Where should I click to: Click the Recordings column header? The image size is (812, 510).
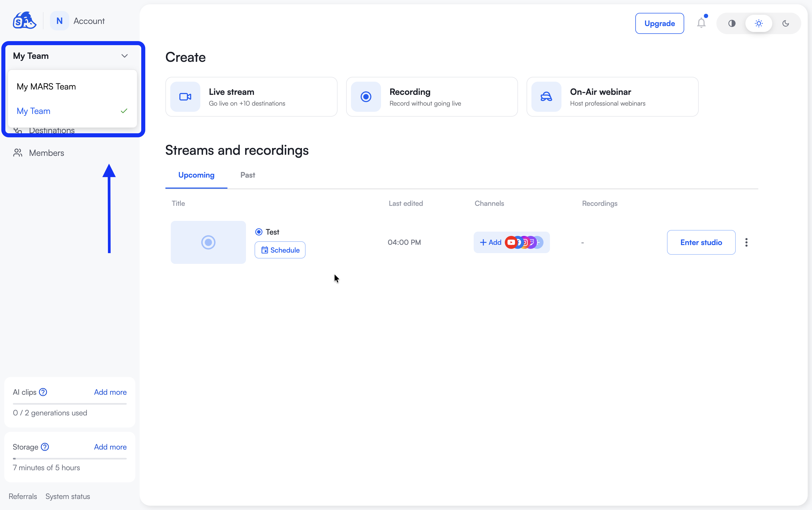tap(600, 203)
